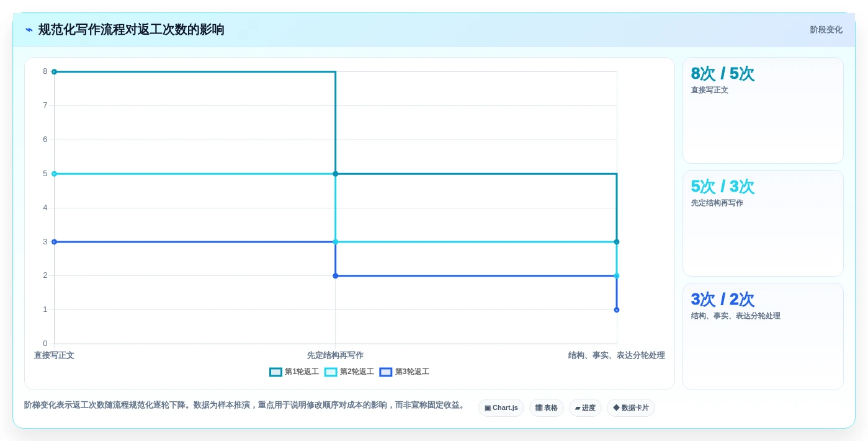The height and width of the screenshot is (441, 868).
Task: Click the chart title 规范化写作流程对返工次数的影响
Action: (x=132, y=30)
